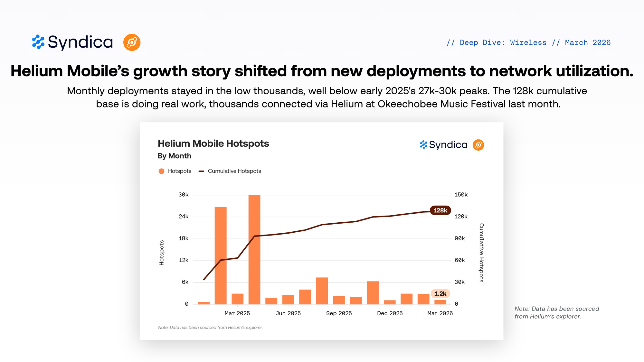Click the Mar 2026 x-axis label
This screenshot has width=644, height=362.
tap(440, 313)
